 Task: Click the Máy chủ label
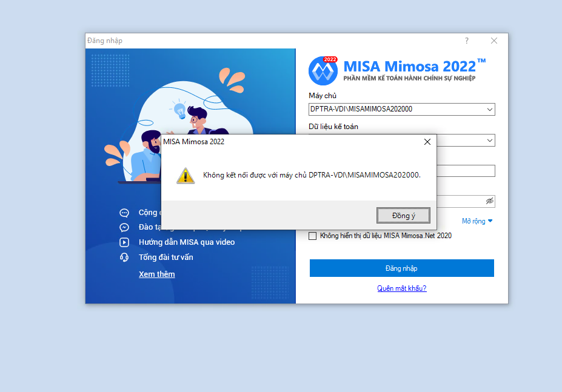(x=323, y=96)
